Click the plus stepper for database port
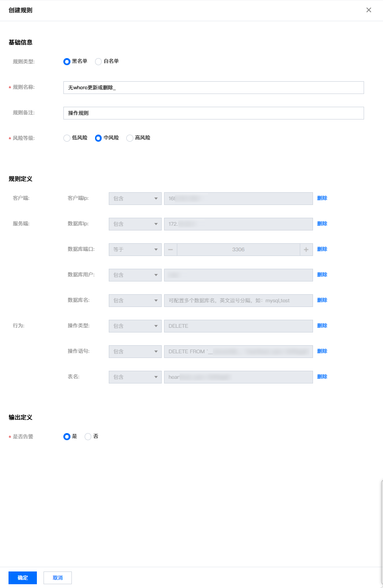Viewport: 383px width, 588px height. pyautogui.click(x=306, y=249)
